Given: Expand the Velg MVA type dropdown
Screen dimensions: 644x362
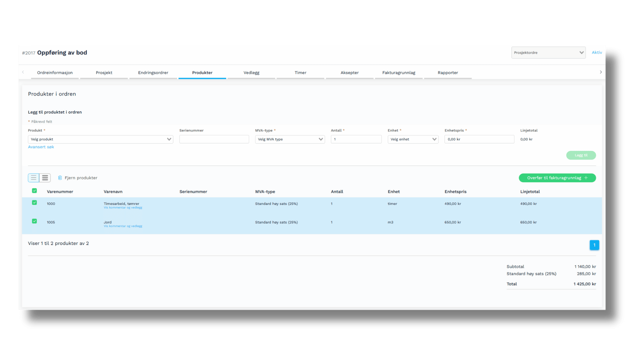Looking at the screenshot, I should click(x=290, y=139).
